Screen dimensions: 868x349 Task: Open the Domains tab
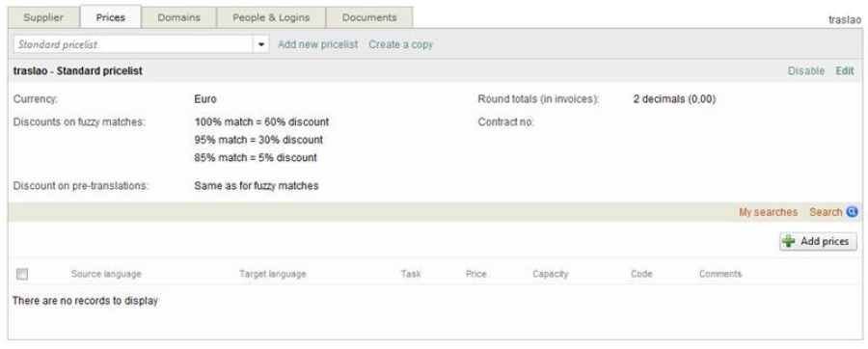(x=178, y=17)
